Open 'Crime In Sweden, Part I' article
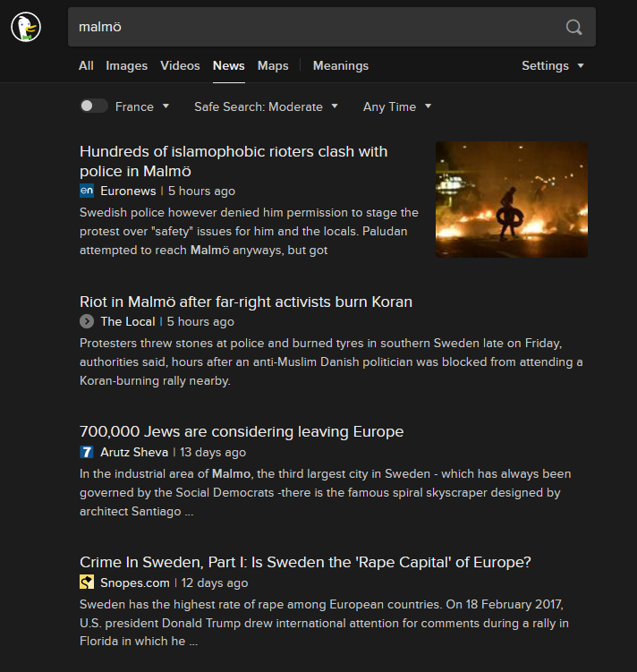Viewport: 637px width, 672px height. pyautogui.click(x=305, y=562)
